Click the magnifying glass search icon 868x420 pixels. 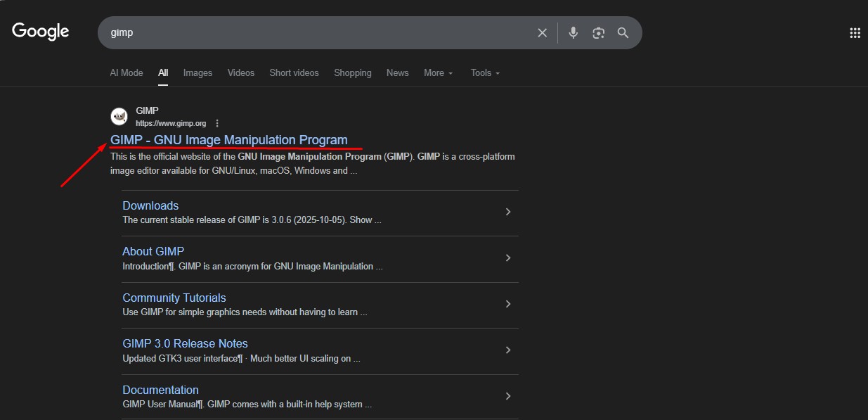(x=623, y=33)
